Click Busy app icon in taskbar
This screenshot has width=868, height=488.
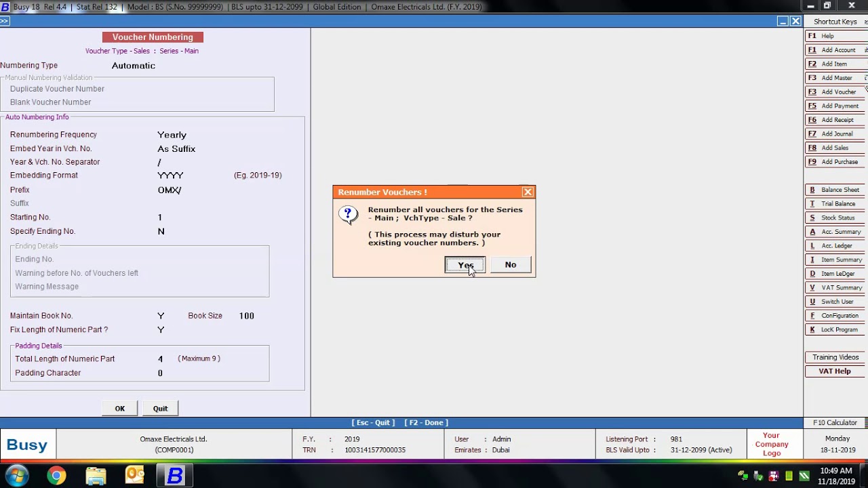[175, 476]
